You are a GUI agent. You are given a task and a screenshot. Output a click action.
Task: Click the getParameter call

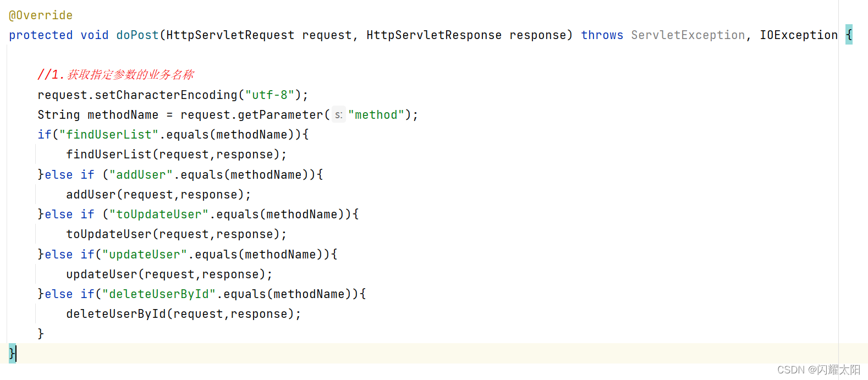coord(281,115)
